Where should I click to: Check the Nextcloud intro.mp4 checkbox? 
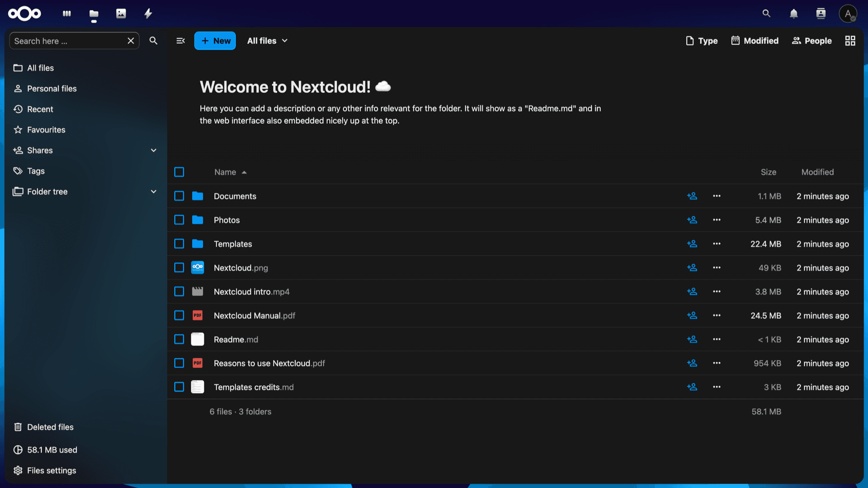(x=179, y=292)
